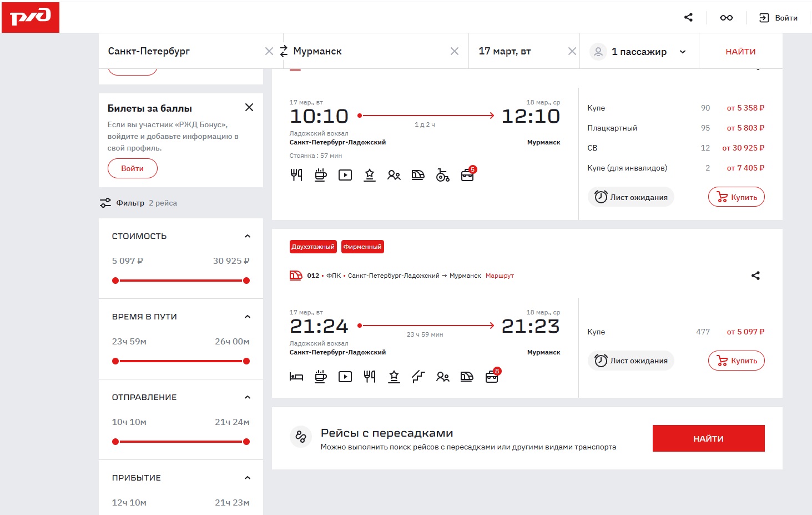
Task: Select the Купе от 5 097 ₽ row
Action: coord(676,332)
